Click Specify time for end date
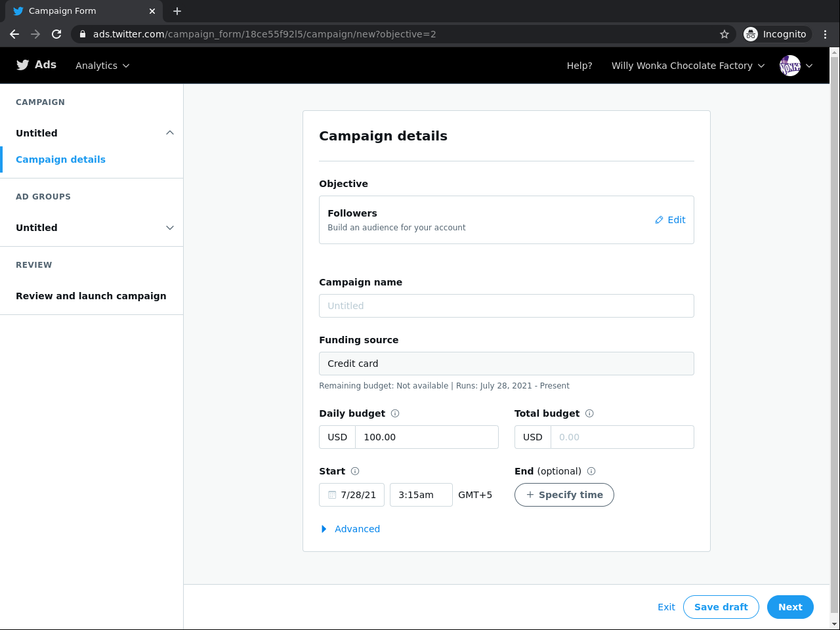 point(564,495)
